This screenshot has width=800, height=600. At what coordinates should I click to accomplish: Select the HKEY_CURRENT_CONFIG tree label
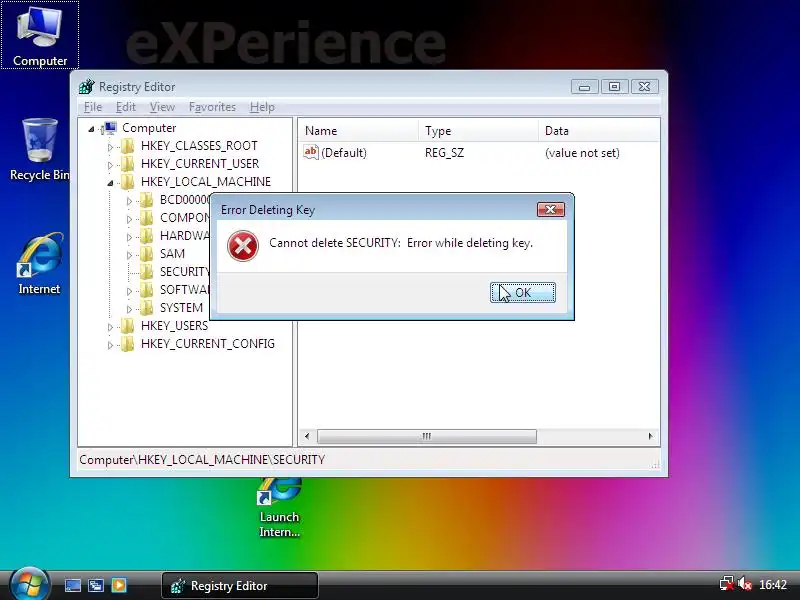tap(208, 344)
